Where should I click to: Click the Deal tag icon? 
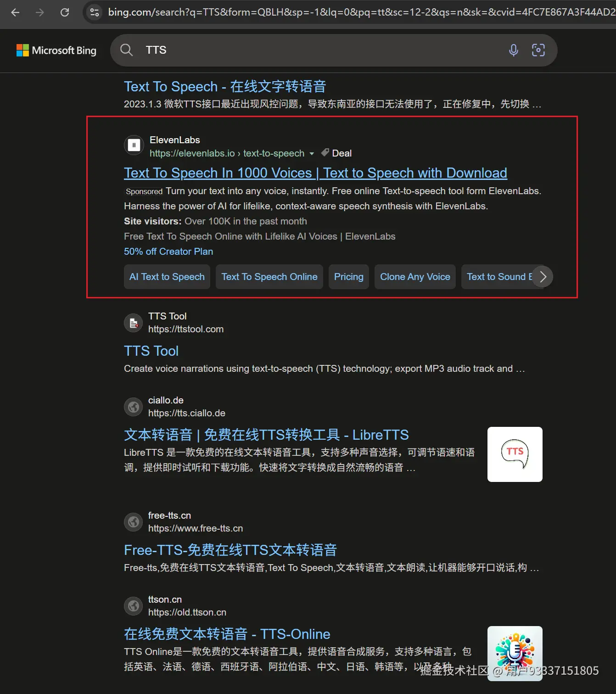tap(325, 153)
